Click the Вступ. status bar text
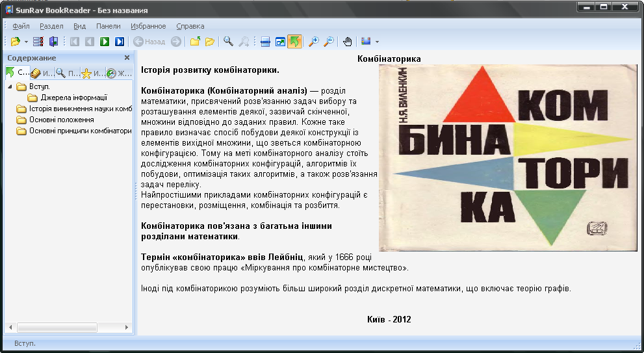This screenshot has height=353, width=644. tap(25, 343)
